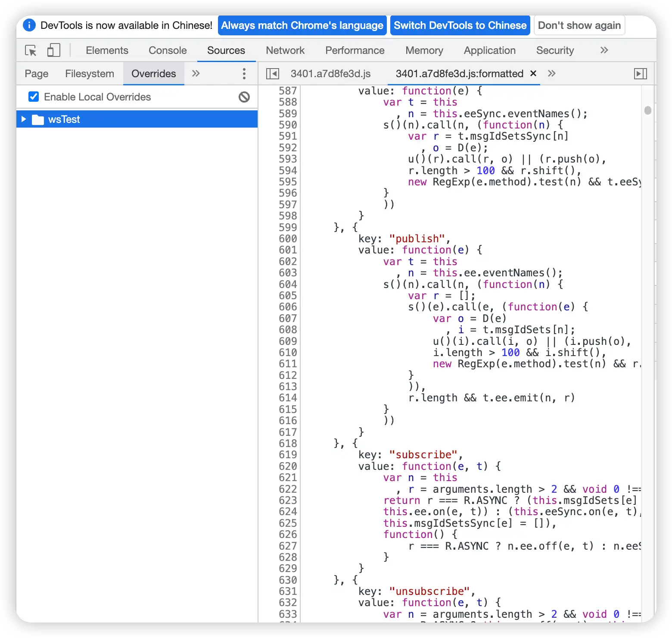Click the "unsubscribe" string in code
Viewport: 672px width, 638px height.
[x=429, y=591]
